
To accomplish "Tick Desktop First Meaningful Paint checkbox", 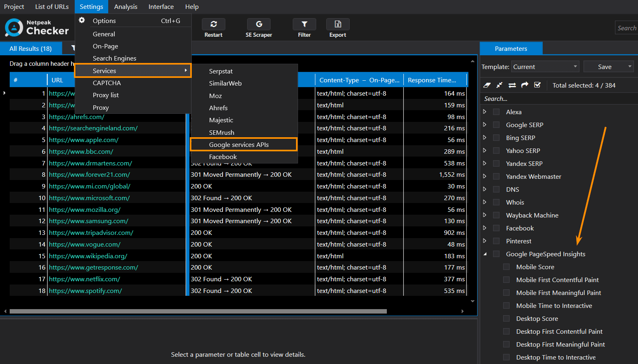I will click(x=506, y=344).
